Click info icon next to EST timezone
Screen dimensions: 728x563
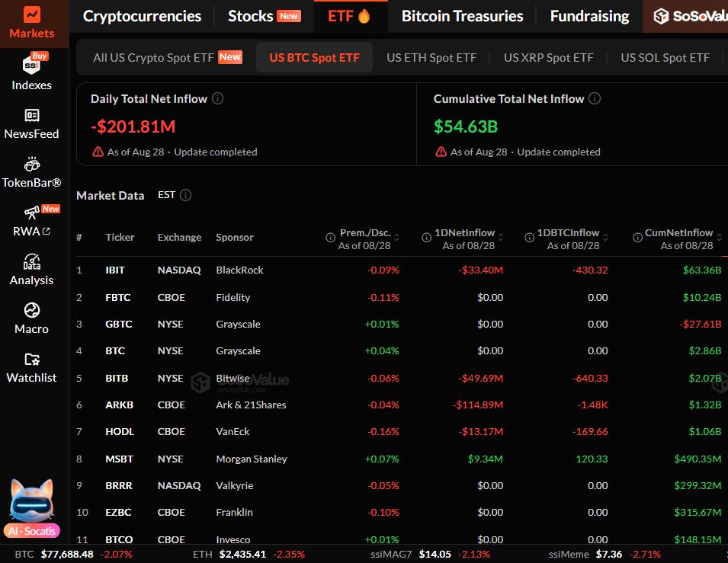186,195
